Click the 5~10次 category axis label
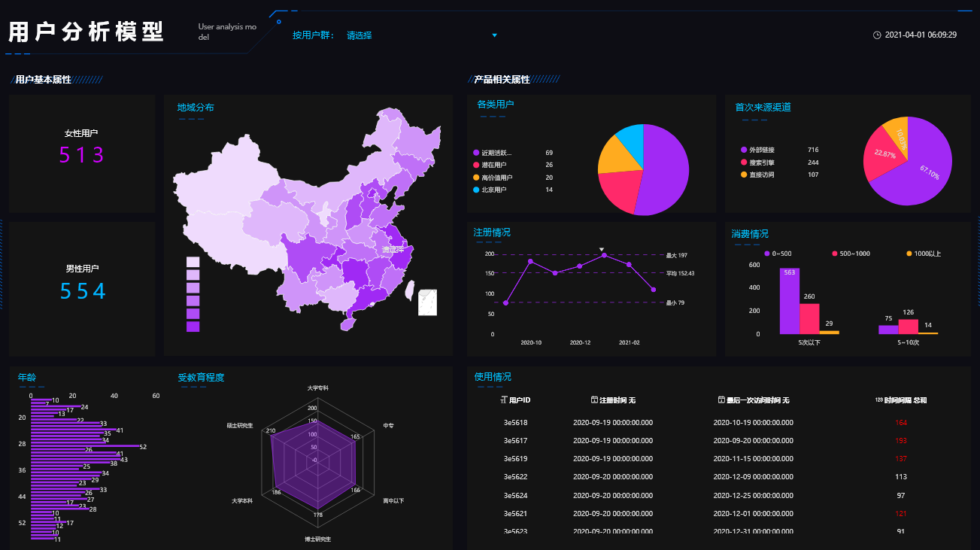Screen dimensions: 980x550 click(909, 342)
